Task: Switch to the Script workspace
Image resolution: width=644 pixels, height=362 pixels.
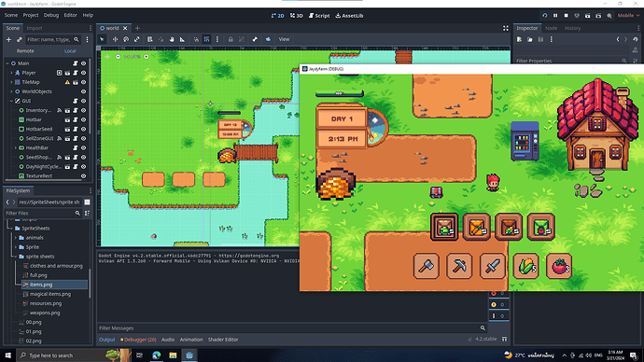Action: (319, 16)
